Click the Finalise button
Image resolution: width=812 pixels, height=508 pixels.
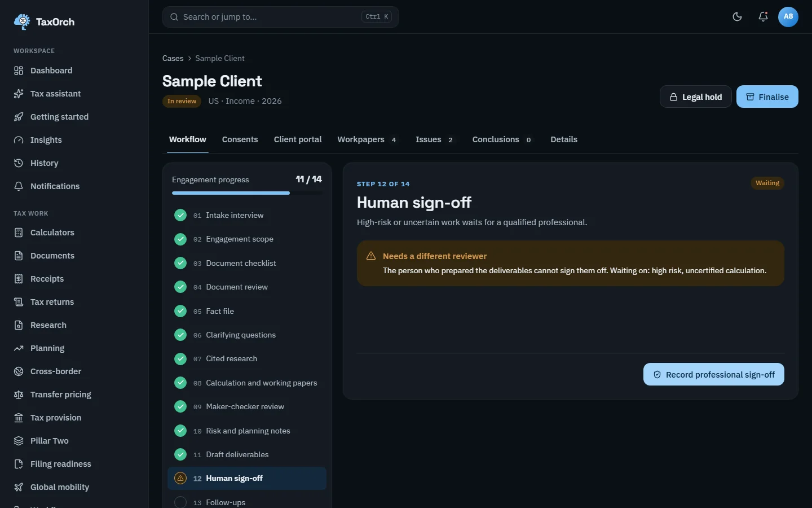(767, 97)
